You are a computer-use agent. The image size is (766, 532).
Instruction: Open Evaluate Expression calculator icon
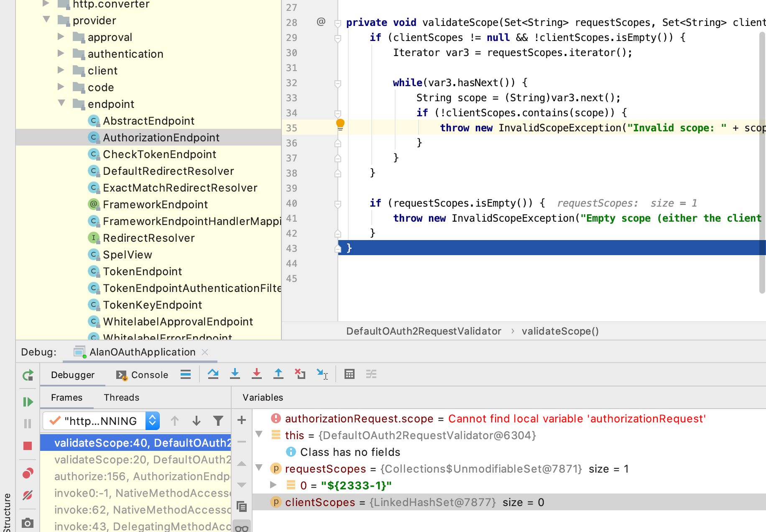tap(350, 374)
